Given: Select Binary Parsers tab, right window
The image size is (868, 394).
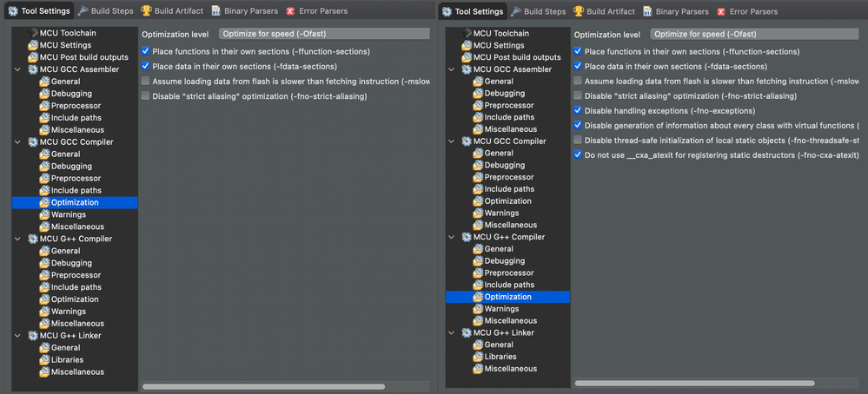Looking at the screenshot, I should (675, 11).
